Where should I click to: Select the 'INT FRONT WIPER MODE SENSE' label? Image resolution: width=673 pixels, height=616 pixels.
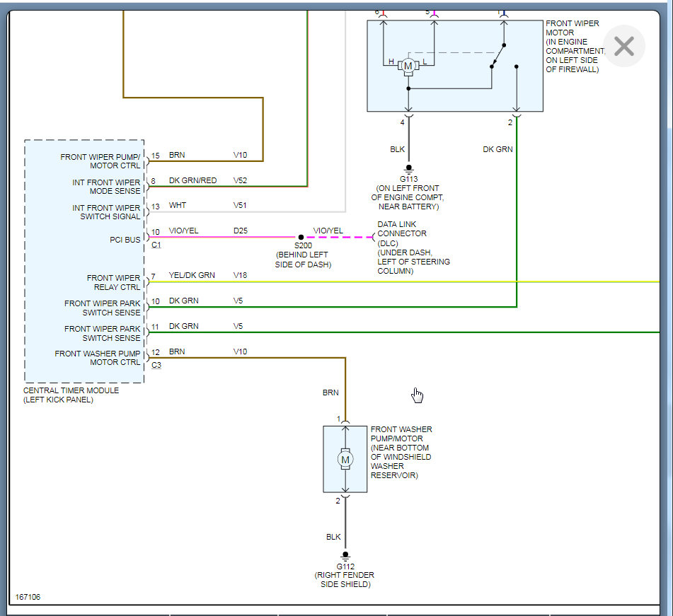[106, 187]
